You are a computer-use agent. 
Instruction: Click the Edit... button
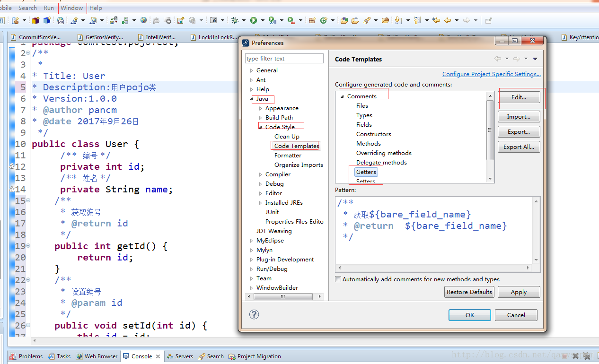519,97
